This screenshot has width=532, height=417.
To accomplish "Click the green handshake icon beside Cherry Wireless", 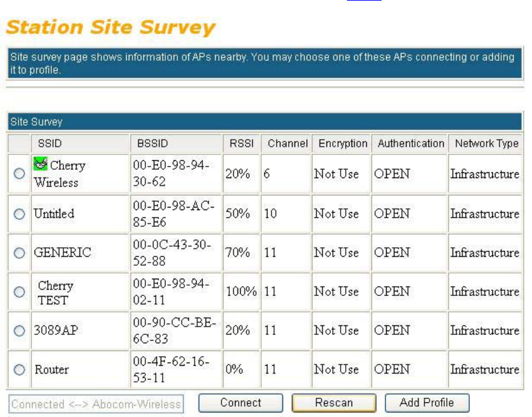I will (x=40, y=164).
